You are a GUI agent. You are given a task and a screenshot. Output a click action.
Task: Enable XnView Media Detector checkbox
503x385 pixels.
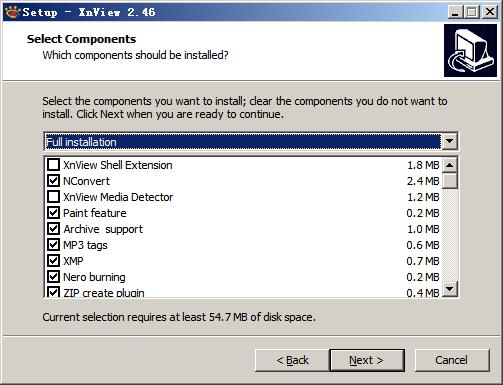53,197
